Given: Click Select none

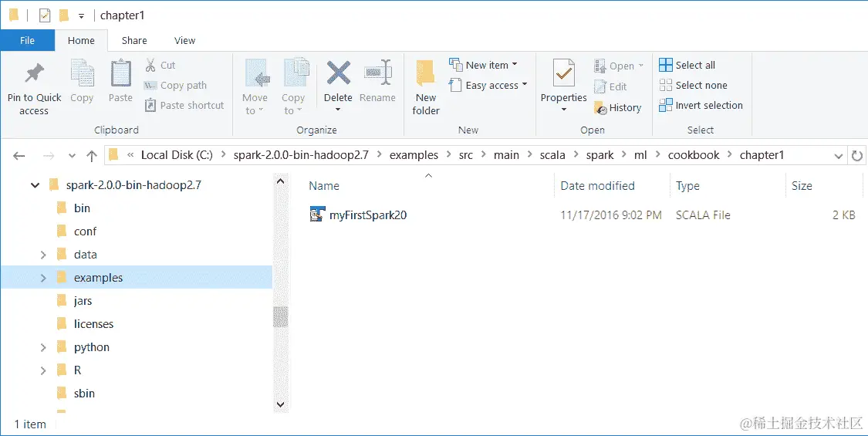Looking at the screenshot, I should click(693, 86).
